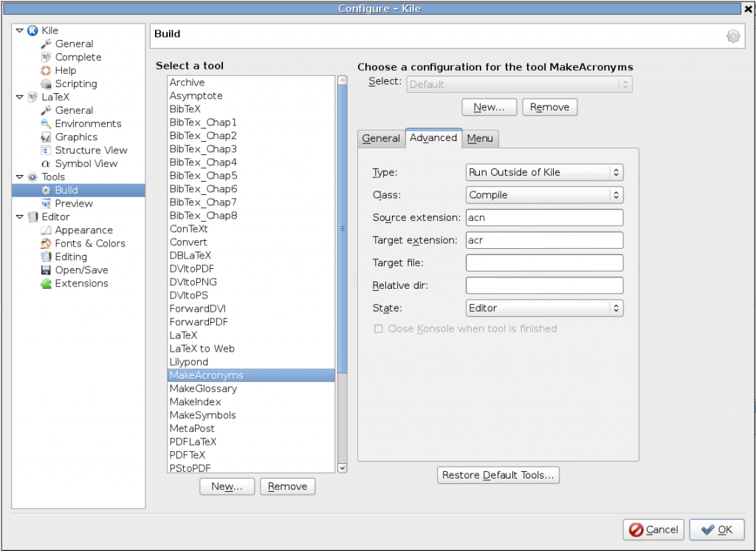The height and width of the screenshot is (551, 756).
Task: Click the Relative dir field
Action: 544,286
